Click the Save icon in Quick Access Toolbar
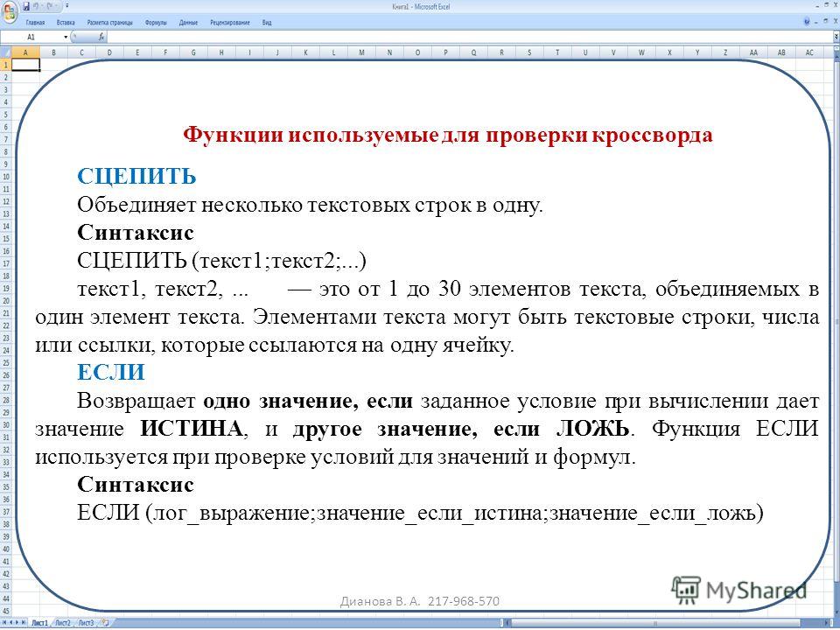The width and height of the screenshot is (840, 630). point(26,6)
